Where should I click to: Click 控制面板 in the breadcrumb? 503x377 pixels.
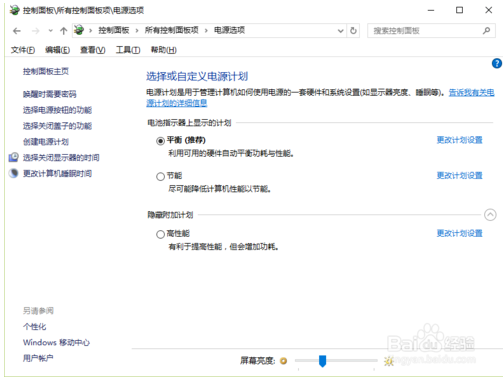coord(114,31)
